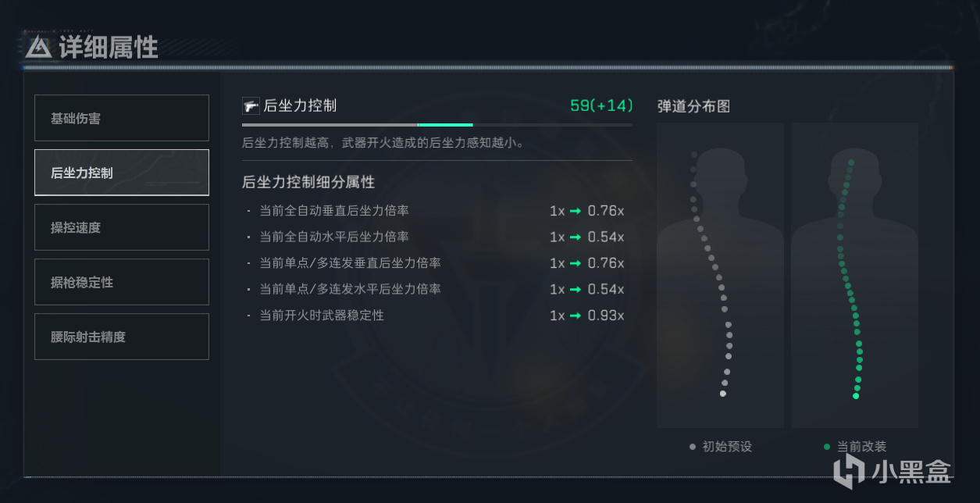Click the 小黑盒 watermark logo
The height and width of the screenshot is (503, 980).
[x=847, y=470]
